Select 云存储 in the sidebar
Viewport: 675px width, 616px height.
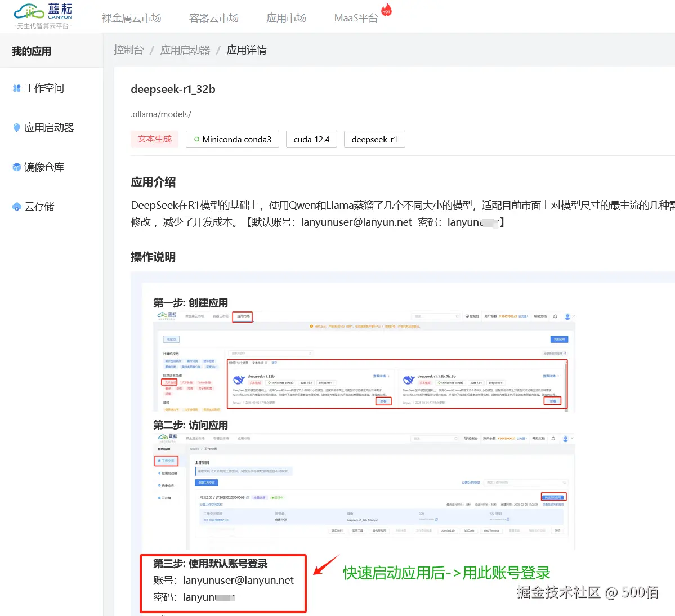[39, 207]
